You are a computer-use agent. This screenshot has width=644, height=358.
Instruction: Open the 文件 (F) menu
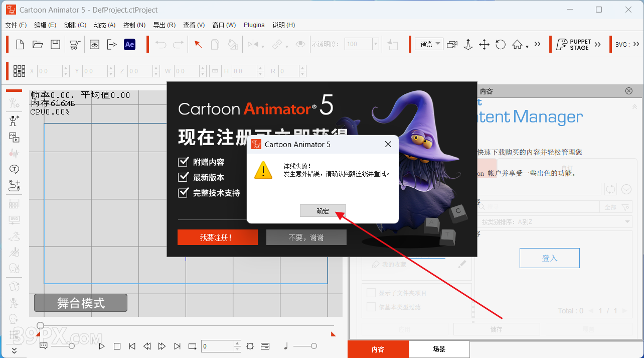pos(16,25)
